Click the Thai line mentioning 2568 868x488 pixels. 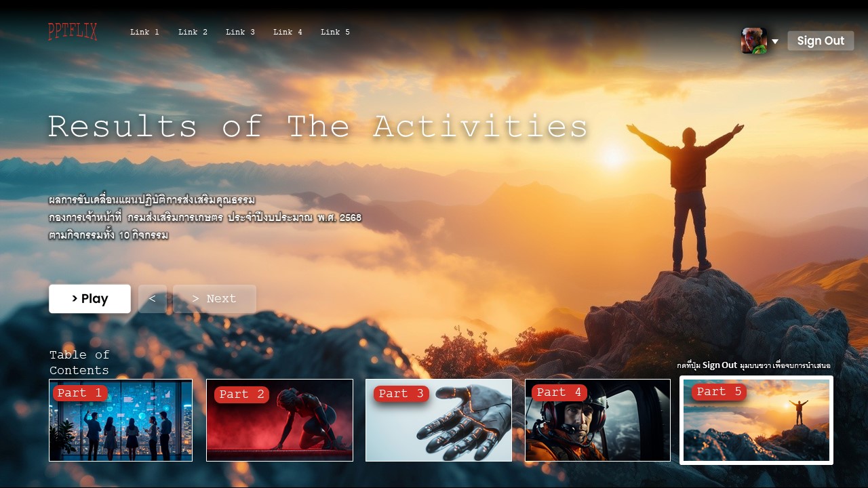pos(205,218)
